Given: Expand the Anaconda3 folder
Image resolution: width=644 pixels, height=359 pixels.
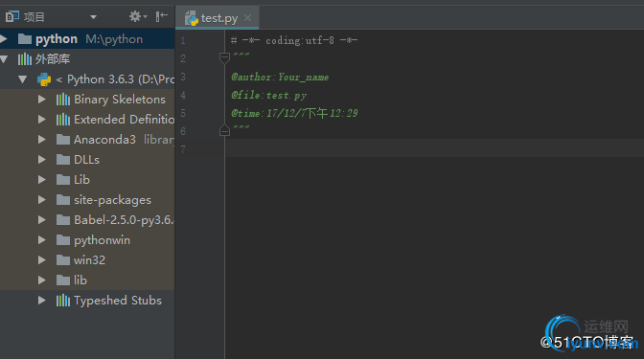Looking at the screenshot, I should tap(41, 140).
